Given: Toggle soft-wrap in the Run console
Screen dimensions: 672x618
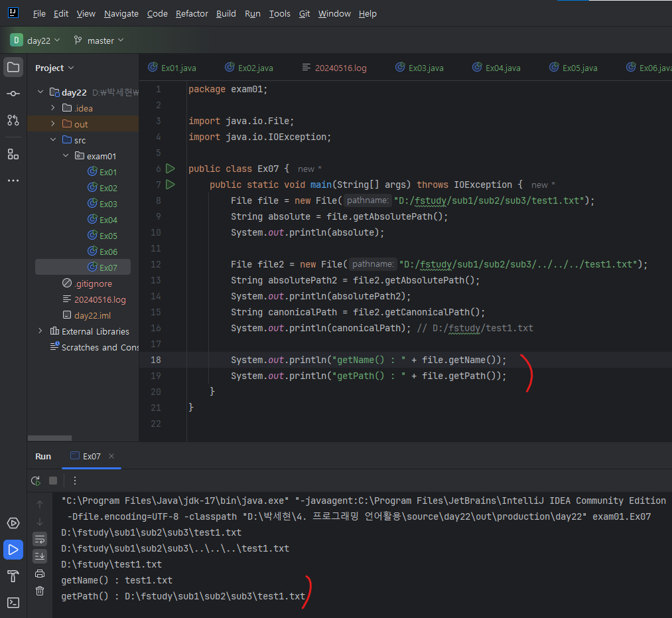Looking at the screenshot, I should (x=40, y=538).
